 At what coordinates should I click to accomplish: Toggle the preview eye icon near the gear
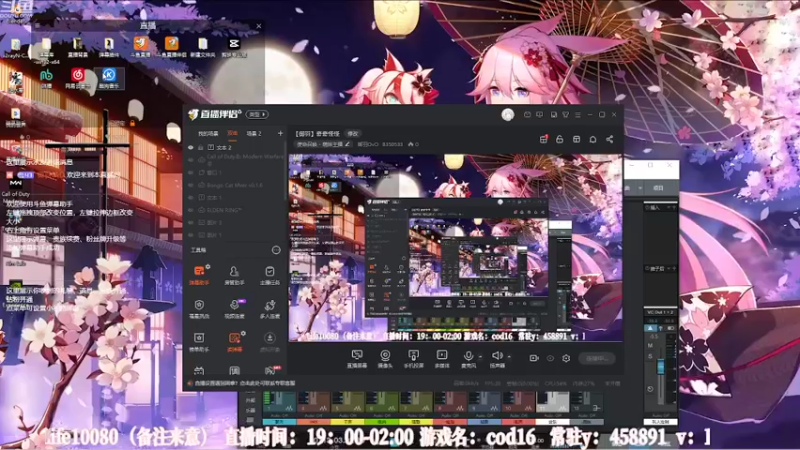tap(550, 358)
